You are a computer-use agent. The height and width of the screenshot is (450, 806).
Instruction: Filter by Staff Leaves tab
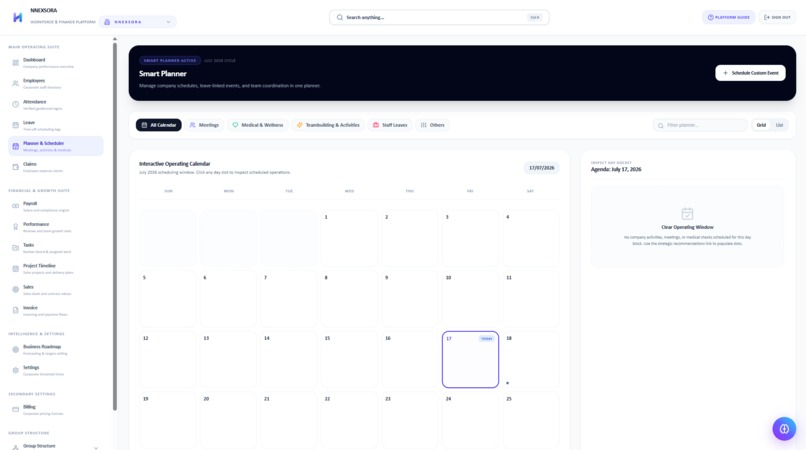pos(390,125)
